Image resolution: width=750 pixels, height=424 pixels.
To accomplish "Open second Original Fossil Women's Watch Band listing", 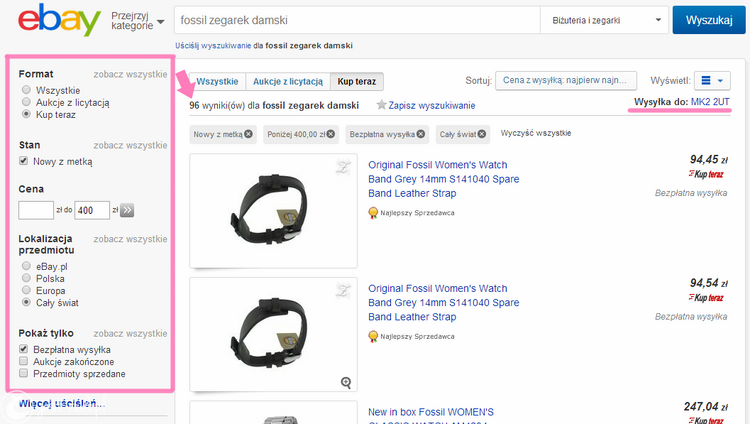I will (x=443, y=302).
